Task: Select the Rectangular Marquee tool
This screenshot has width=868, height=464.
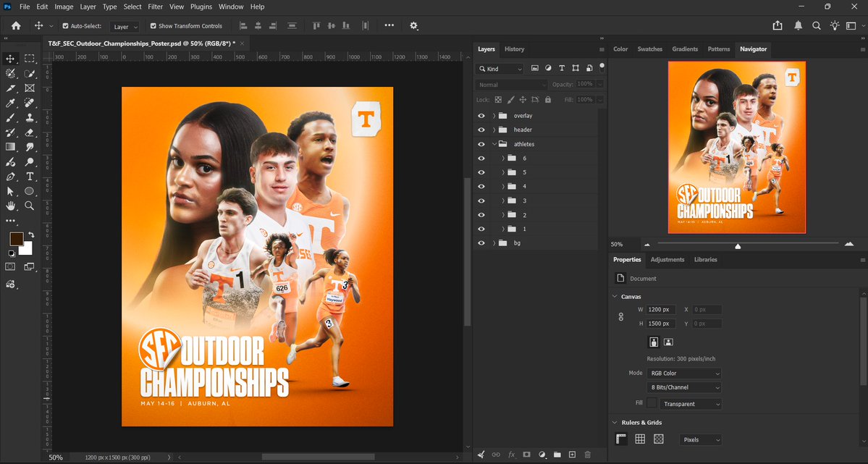Action: (x=30, y=58)
